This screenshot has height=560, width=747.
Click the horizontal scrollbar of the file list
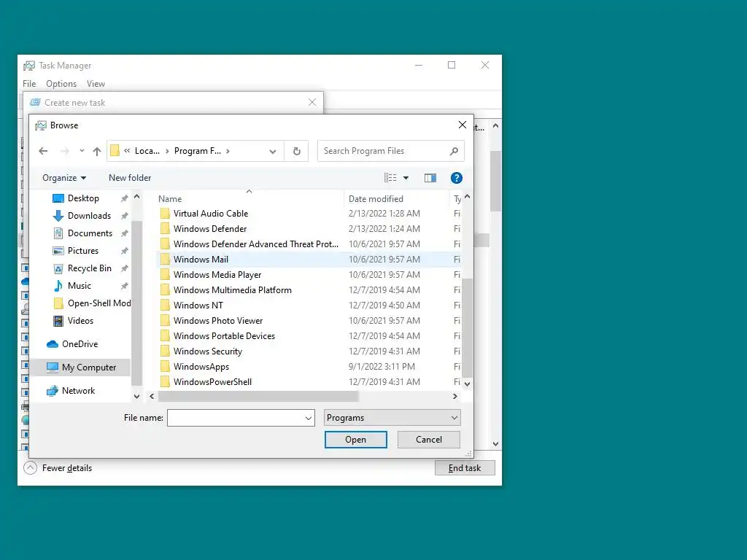pyautogui.click(x=258, y=396)
